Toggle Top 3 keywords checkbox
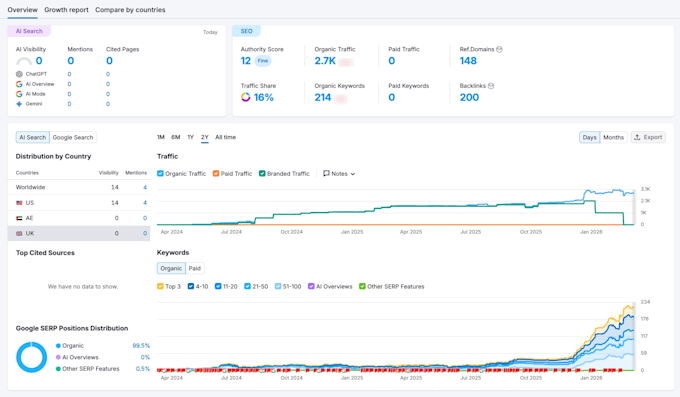Viewport: 680px width, 397px height. point(160,286)
